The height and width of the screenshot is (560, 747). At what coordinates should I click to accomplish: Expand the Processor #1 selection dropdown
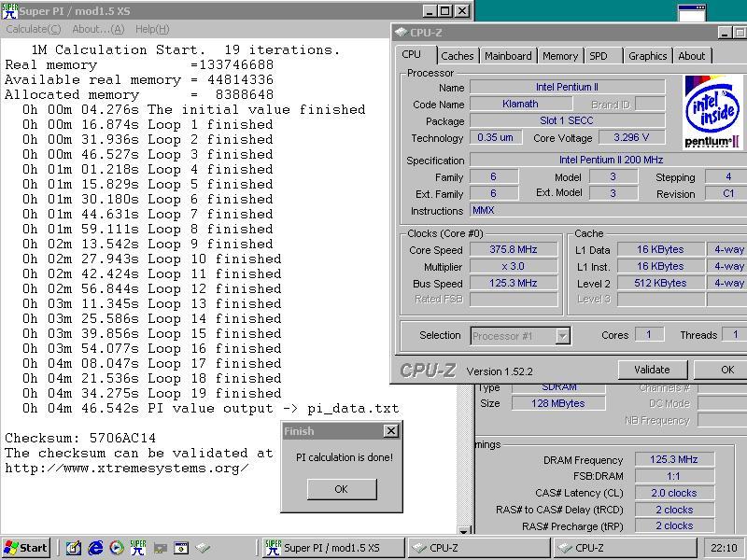coord(563,336)
